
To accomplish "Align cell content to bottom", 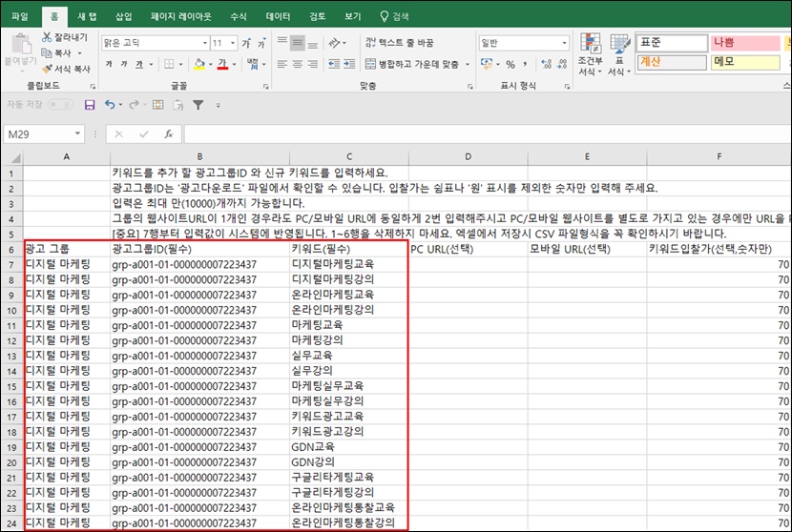I will click(313, 43).
